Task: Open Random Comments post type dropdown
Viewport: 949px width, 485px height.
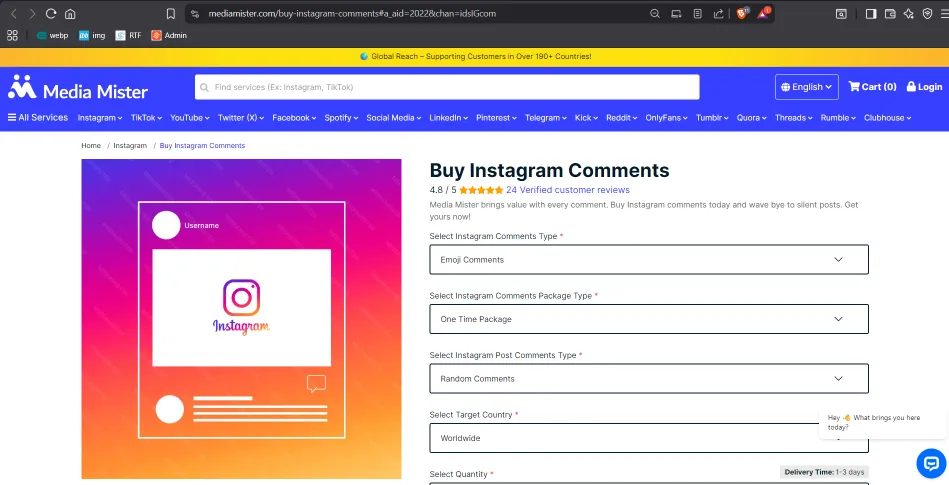Action: [x=649, y=378]
